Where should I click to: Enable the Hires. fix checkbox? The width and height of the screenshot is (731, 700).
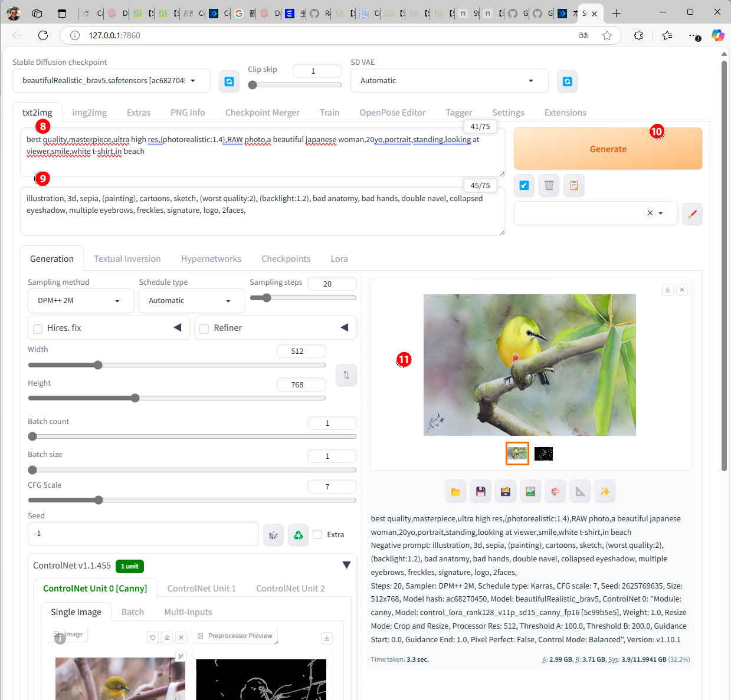tap(38, 328)
